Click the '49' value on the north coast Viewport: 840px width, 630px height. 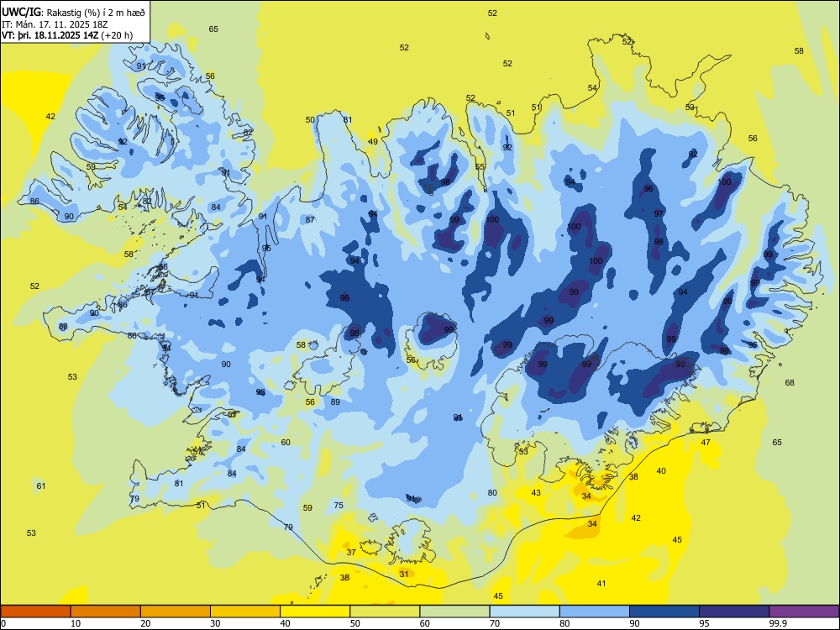[374, 142]
